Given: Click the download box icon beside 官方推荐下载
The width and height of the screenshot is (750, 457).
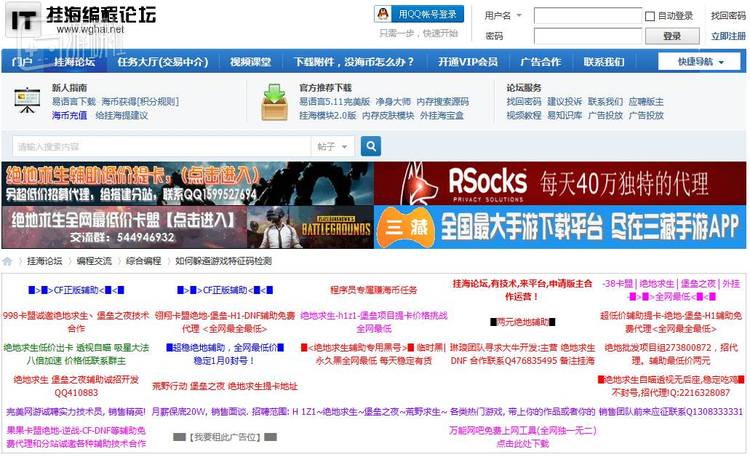Looking at the screenshot, I should click(274, 101).
